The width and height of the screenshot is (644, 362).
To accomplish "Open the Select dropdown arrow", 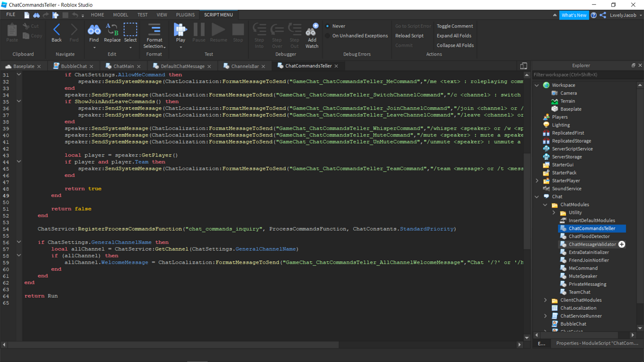I will (130, 47).
